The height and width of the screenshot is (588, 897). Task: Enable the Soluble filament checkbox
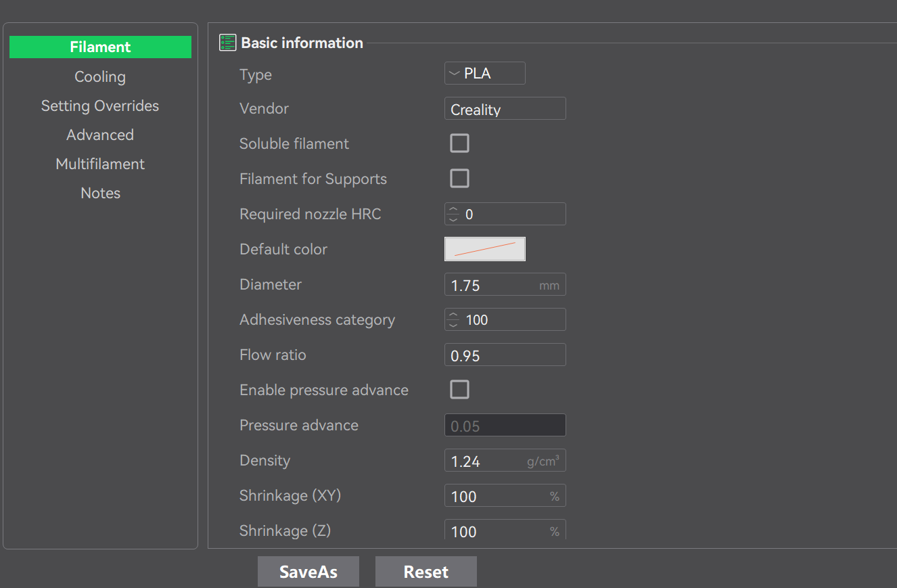pyautogui.click(x=459, y=143)
